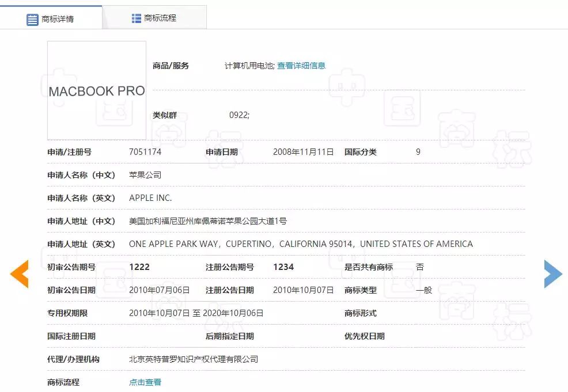Click the 是否共有商标 label
This screenshot has height=392, width=568.
(x=369, y=267)
